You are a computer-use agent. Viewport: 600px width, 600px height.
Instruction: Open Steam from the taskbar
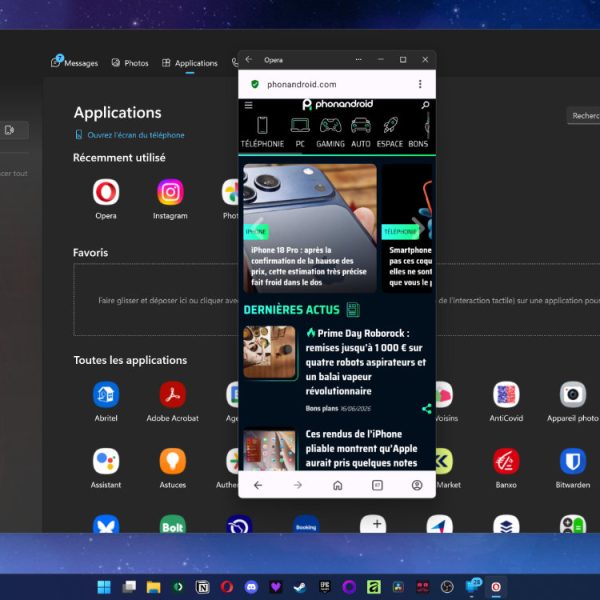click(x=300, y=587)
